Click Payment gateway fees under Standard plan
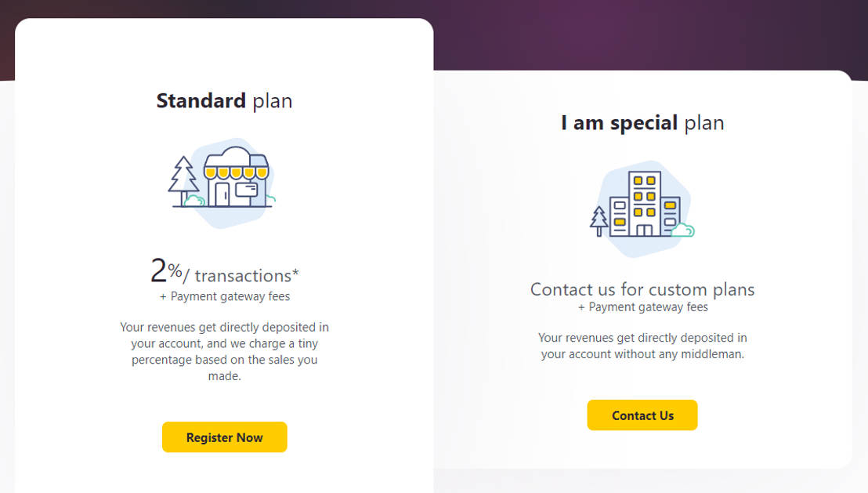Image resolution: width=868 pixels, height=493 pixels. (x=224, y=296)
